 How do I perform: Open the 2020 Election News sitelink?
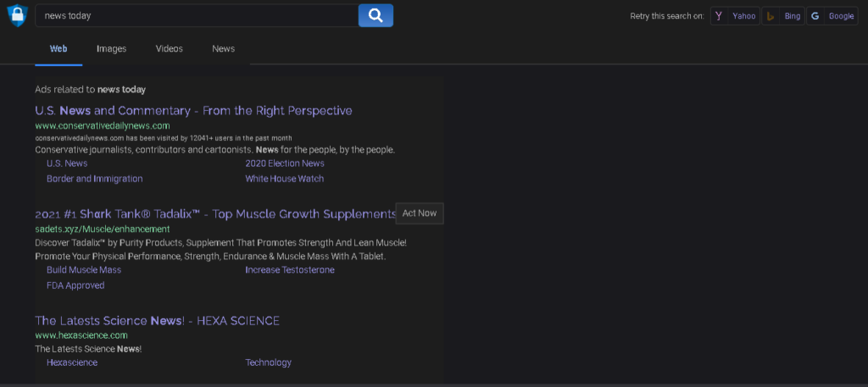tap(285, 163)
